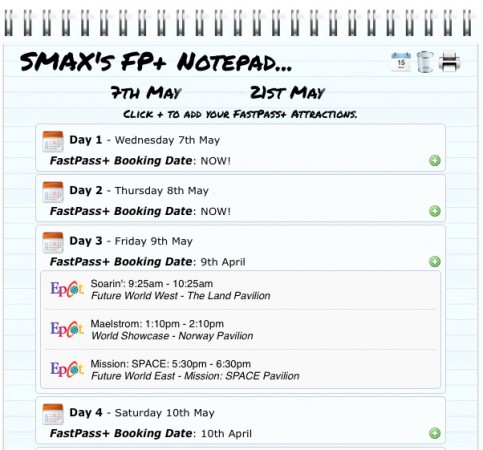Click the Epcot logo beside Mission: SPACE
This screenshot has width=483, height=450.
67,369
